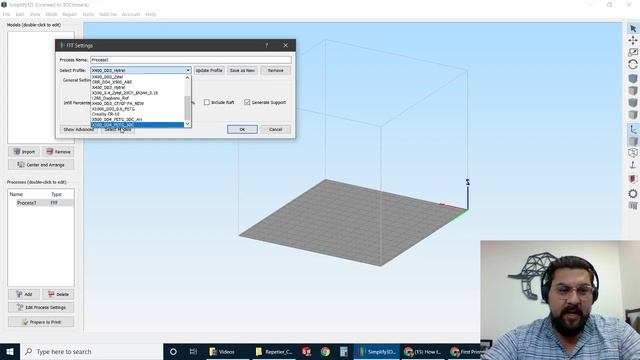640x360 pixels.
Task: Click the Import models button
Action: point(24,151)
